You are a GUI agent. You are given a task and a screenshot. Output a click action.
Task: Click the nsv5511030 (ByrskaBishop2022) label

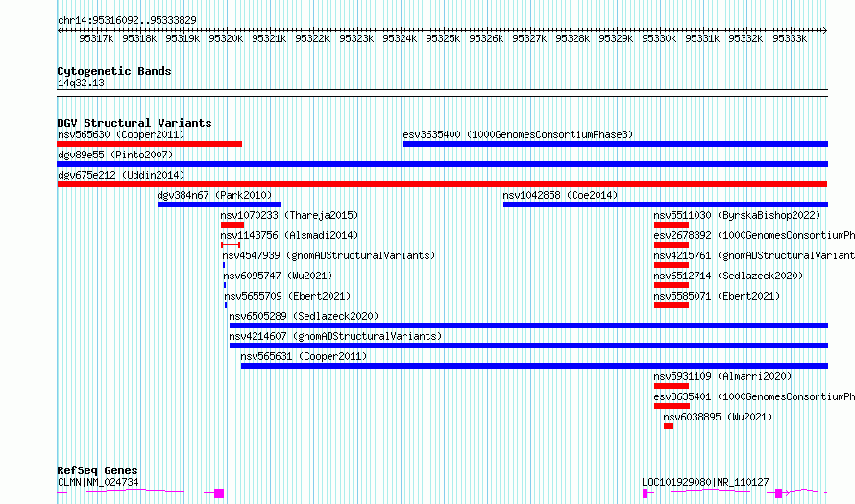[x=737, y=215]
